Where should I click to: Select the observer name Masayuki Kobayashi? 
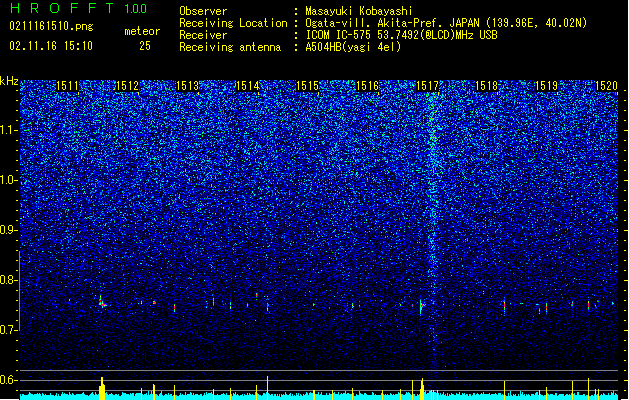click(359, 11)
